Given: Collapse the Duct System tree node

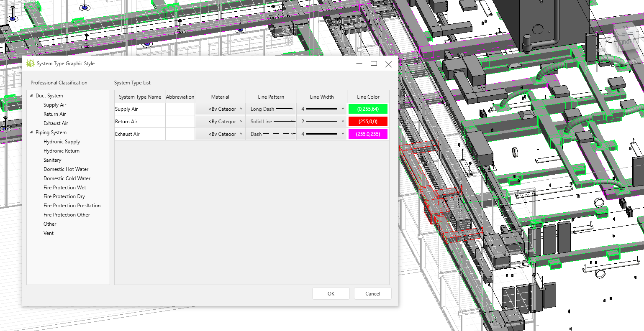Looking at the screenshot, I should (x=31, y=96).
